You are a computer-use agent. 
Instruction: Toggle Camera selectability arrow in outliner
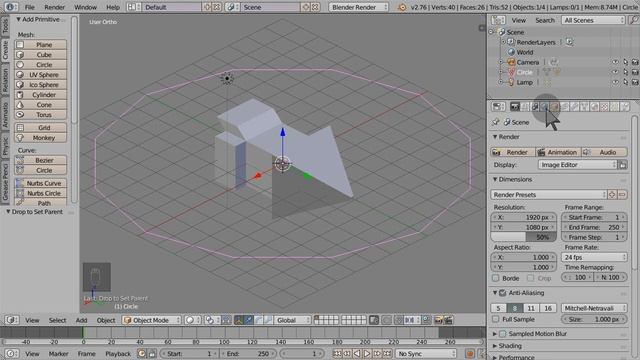(x=625, y=62)
